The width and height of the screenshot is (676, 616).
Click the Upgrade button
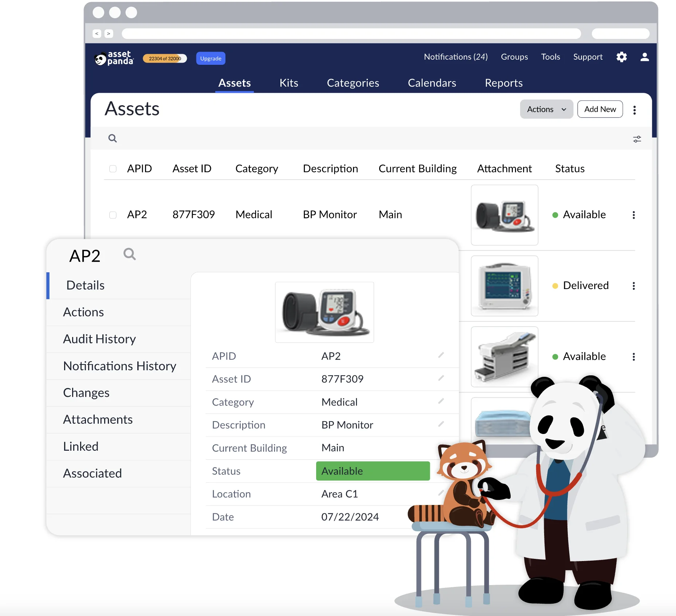(211, 58)
